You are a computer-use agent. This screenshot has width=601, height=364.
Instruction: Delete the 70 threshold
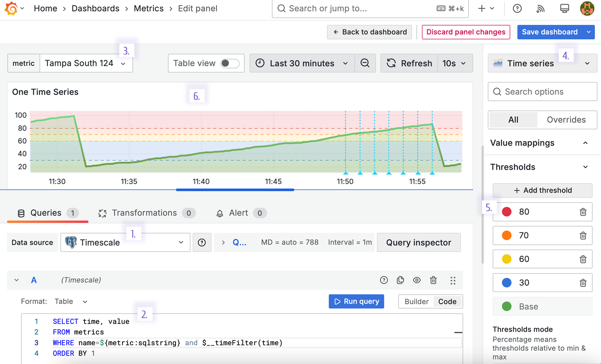pyautogui.click(x=583, y=235)
